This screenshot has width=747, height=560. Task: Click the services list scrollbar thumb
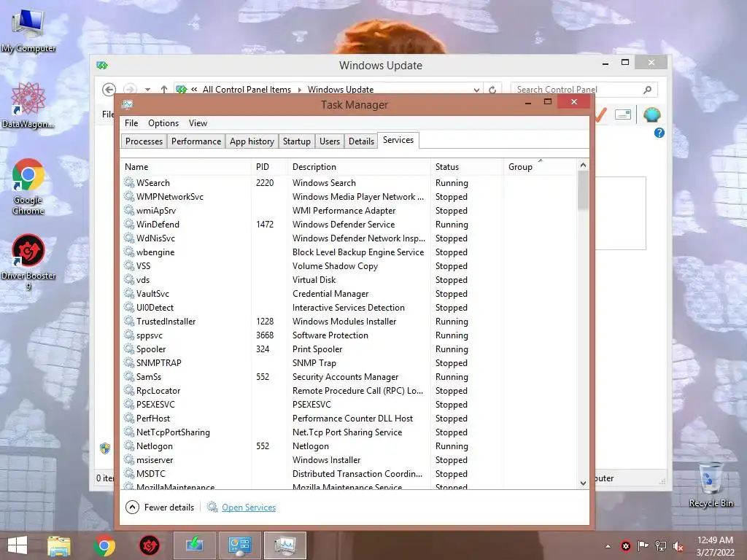click(x=583, y=190)
